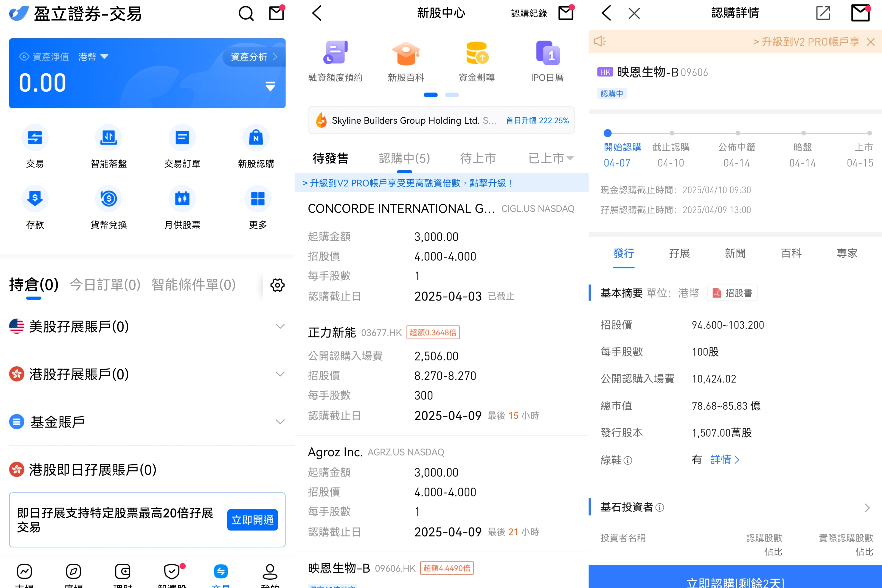882x588 pixels.
Task: Open search from the magnifier icon
Action: (x=246, y=14)
